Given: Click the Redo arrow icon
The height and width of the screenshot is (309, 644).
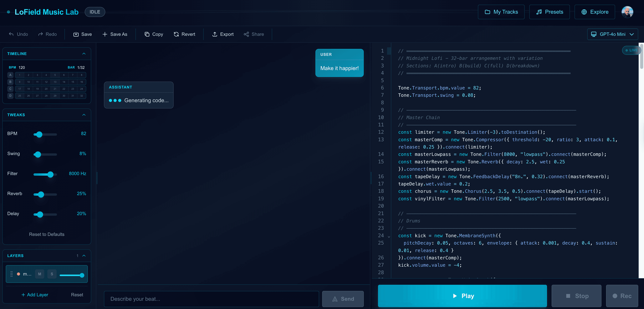Looking at the screenshot, I should (x=40, y=34).
